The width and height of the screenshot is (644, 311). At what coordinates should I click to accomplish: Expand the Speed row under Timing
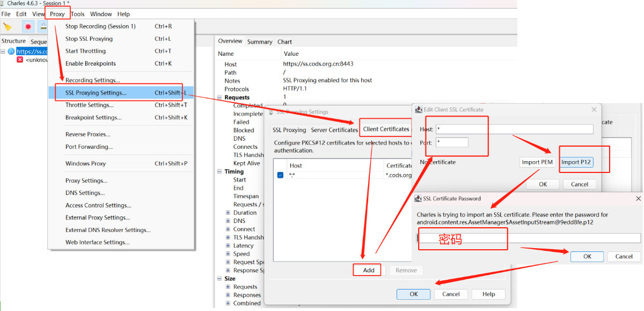pos(228,254)
